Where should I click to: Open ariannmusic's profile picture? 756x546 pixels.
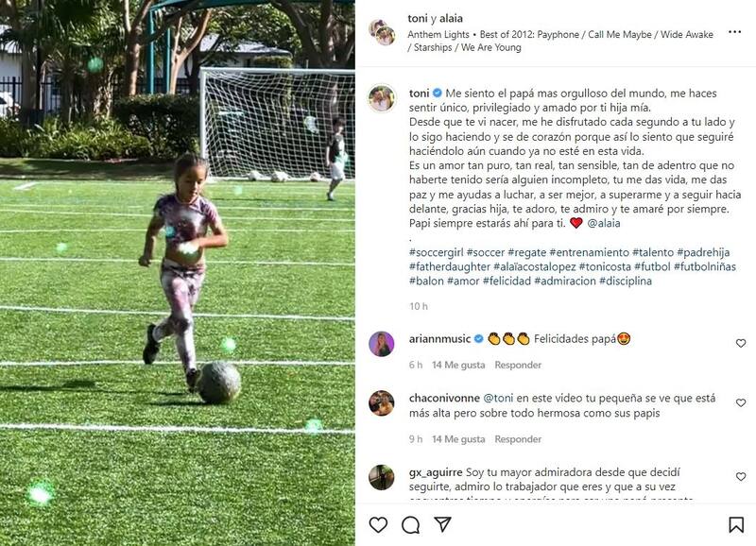click(x=382, y=344)
